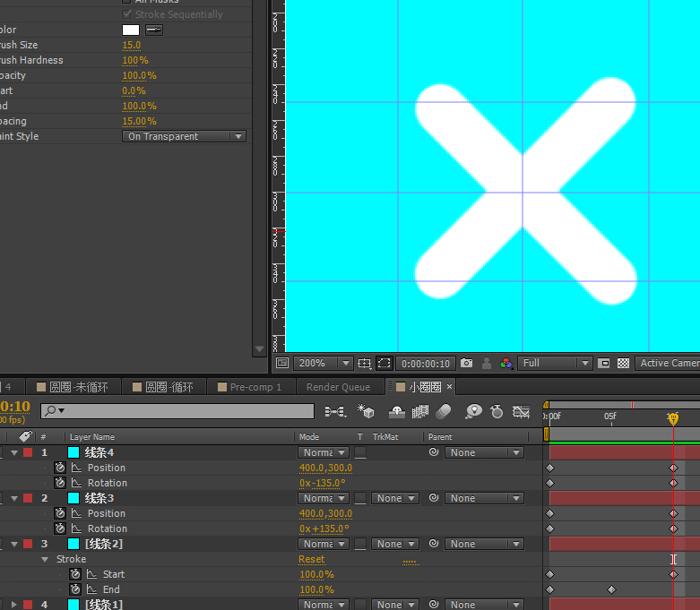This screenshot has width=700, height=610.
Task: Toggle 线条3 Rotation stopwatch
Action: click(60, 528)
